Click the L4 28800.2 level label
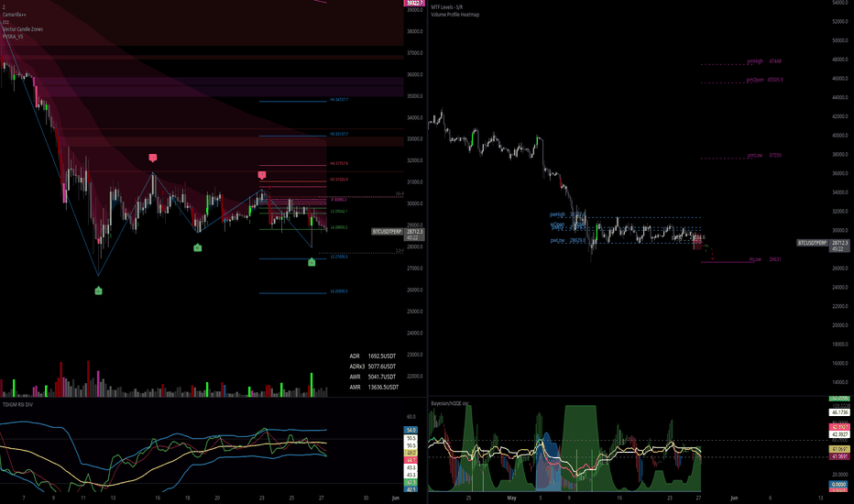854x504 pixels. 339,227
